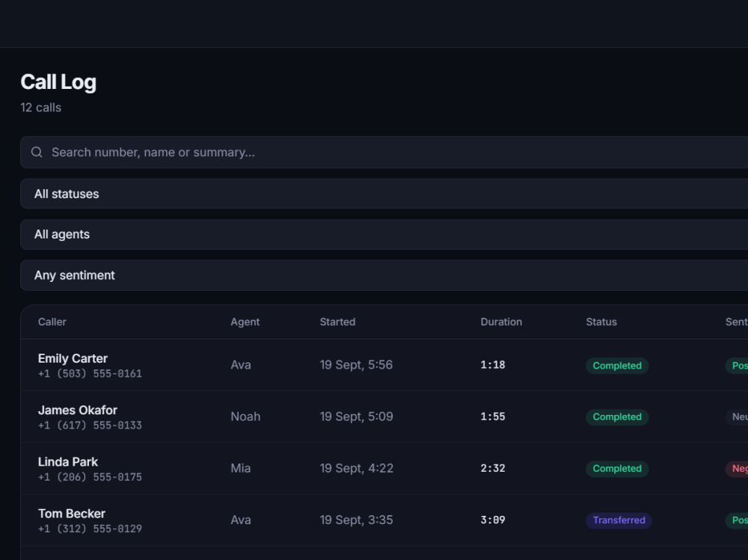The image size is (748, 560).
Task: Sort by the Agent column header
Action: [245, 322]
